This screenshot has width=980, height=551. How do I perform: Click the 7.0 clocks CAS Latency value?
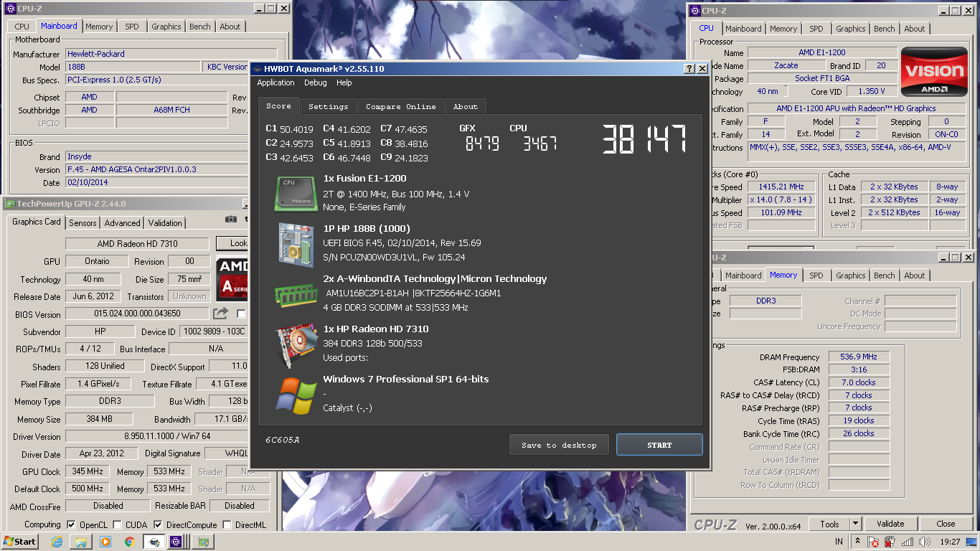click(x=859, y=382)
